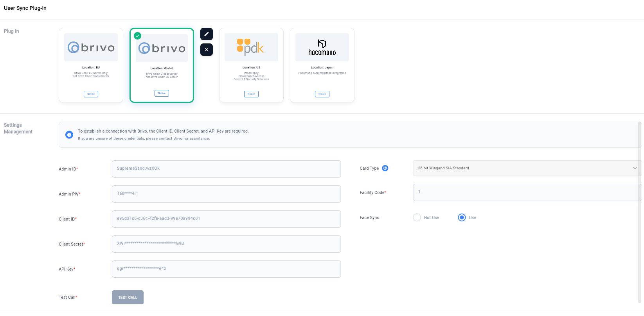Click the Client Secret input field

tap(226, 244)
